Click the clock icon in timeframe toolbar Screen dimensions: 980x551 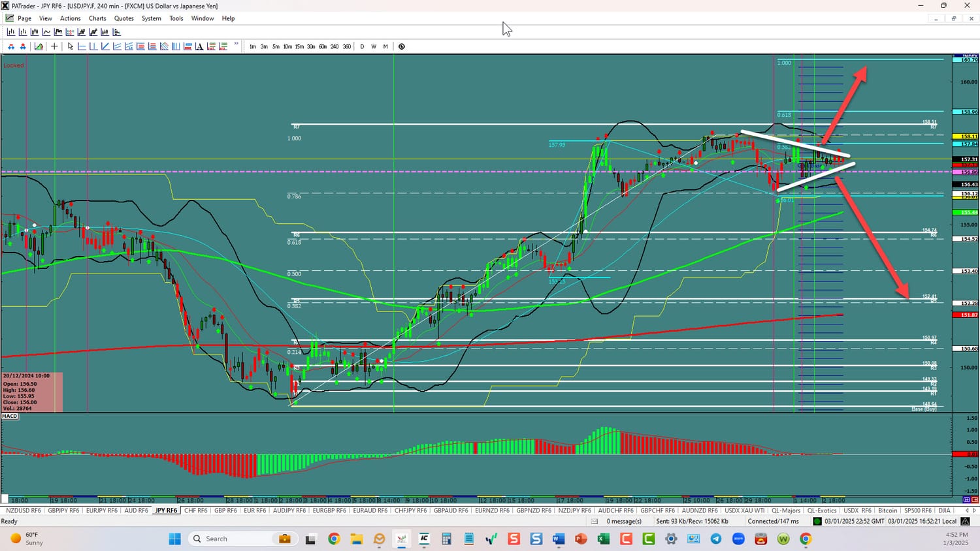(x=402, y=46)
